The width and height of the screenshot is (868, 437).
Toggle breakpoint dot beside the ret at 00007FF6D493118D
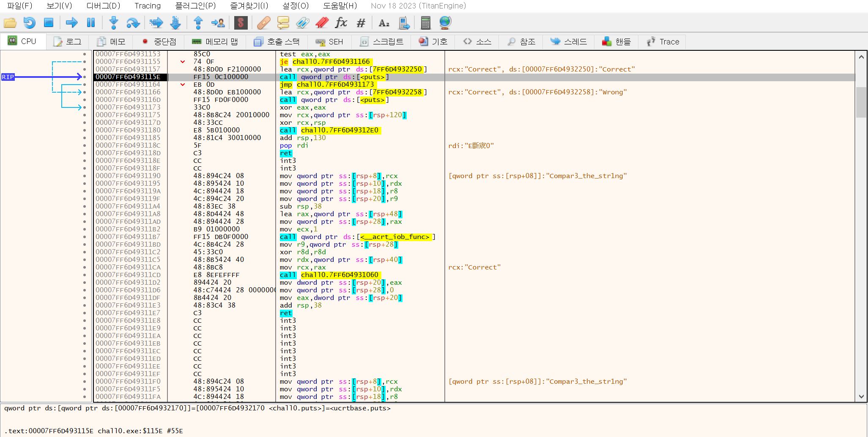coord(85,153)
